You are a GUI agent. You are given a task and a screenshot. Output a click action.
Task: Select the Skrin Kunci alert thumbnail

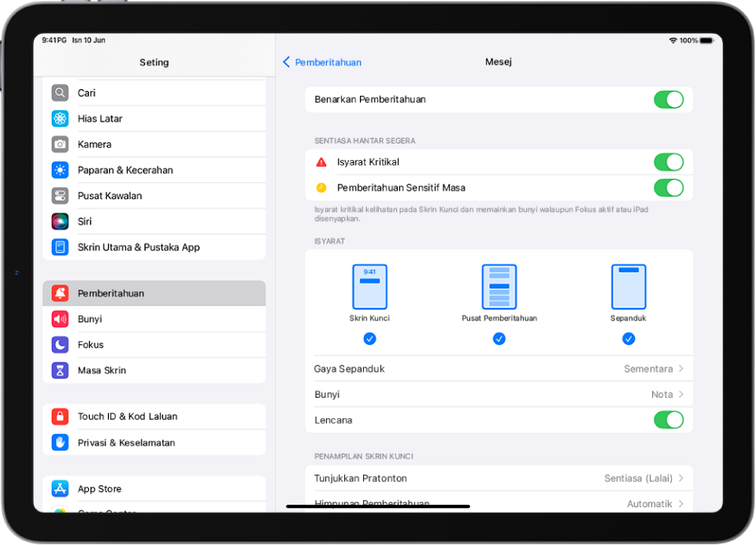coord(369,287)
